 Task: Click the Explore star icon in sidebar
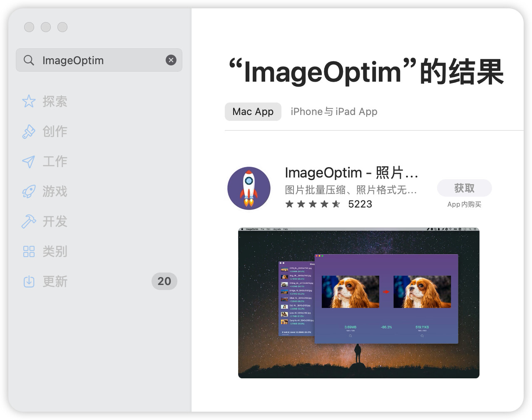point(29,101)
